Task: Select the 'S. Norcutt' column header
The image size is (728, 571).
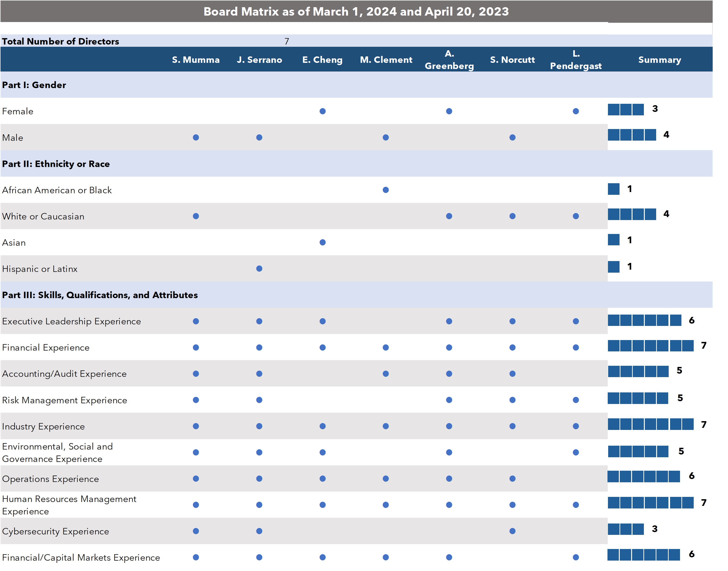Action: coord(512,60)
